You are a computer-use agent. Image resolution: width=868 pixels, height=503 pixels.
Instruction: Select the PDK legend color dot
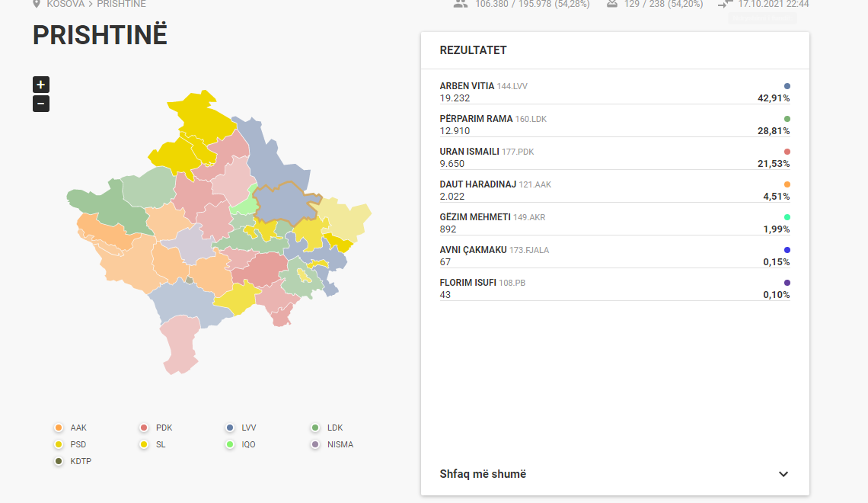144,428
